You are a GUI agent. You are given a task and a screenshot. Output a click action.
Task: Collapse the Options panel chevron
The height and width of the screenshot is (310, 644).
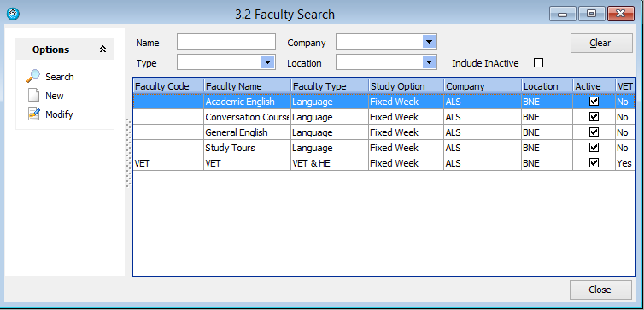102,50
